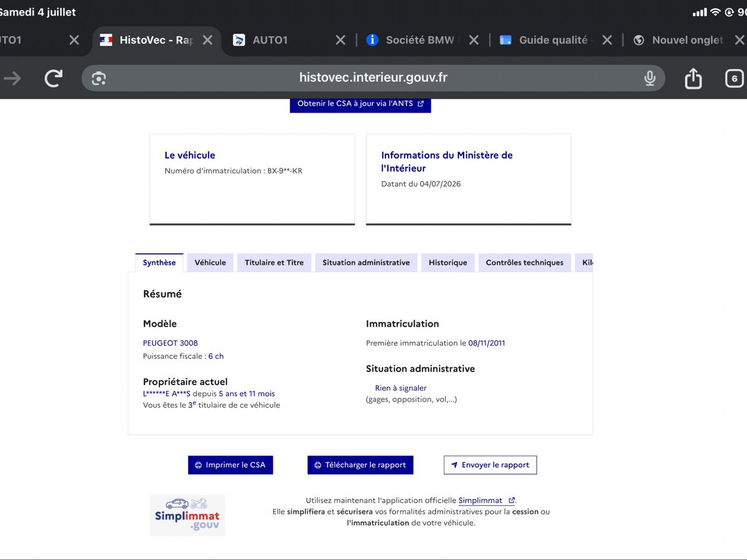The height and width of the screenshot is (560, 747).
Task: Switch to the middle AUTO1 tab
Action: coord(271,40)
